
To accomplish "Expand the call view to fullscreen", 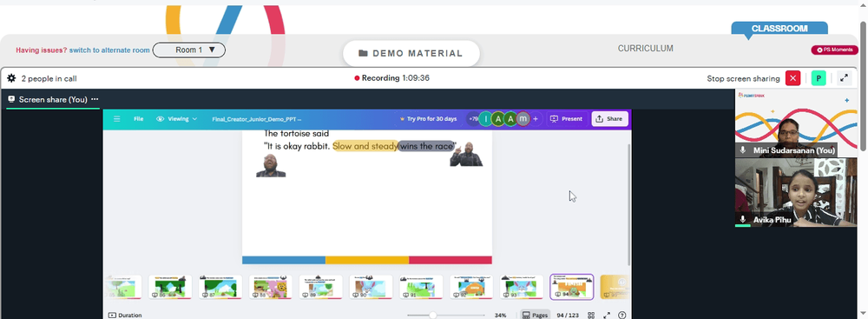I will pyautogui.click(x=845, y=78).
